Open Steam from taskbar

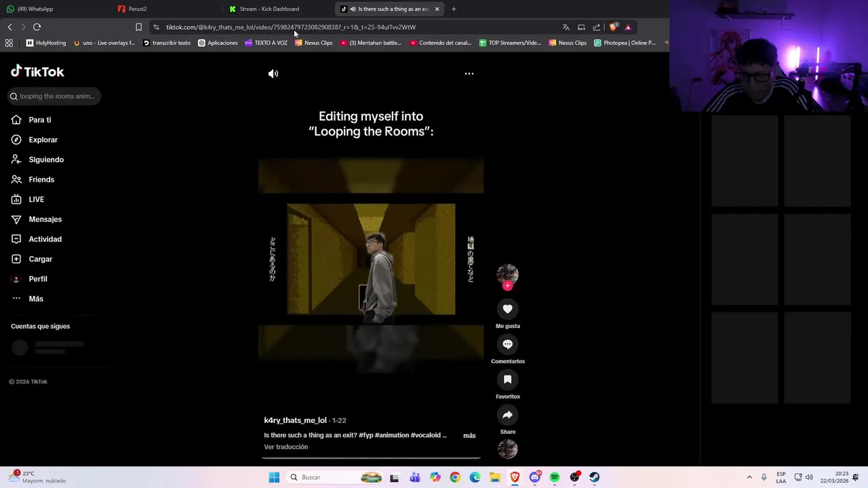tap(594, 477)
